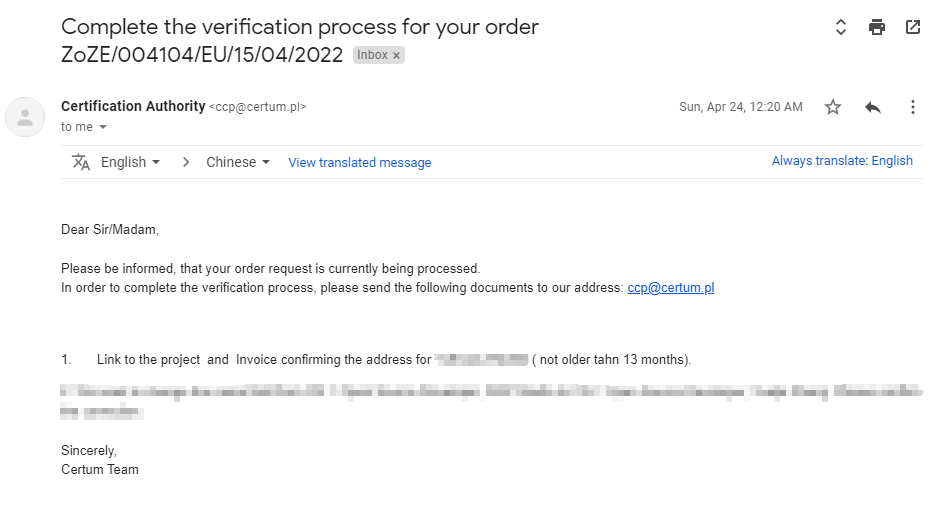Image resolution: width=936 pixels, height=518 pixels.
Task: Star this email message
Action: 833,107
